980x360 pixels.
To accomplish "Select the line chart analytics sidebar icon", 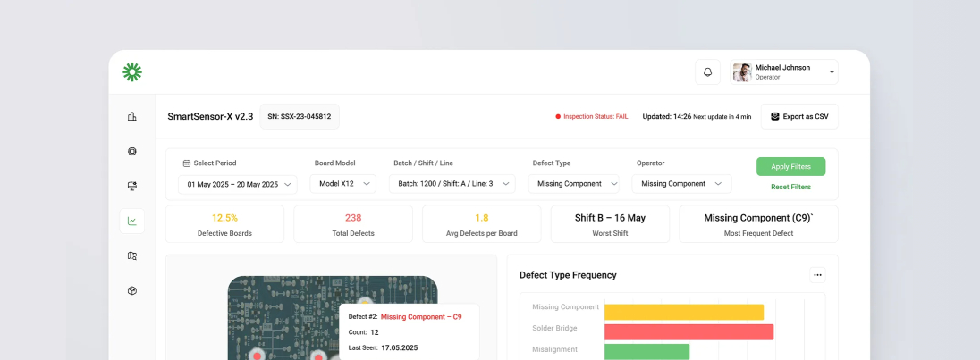I will [132, 221].
